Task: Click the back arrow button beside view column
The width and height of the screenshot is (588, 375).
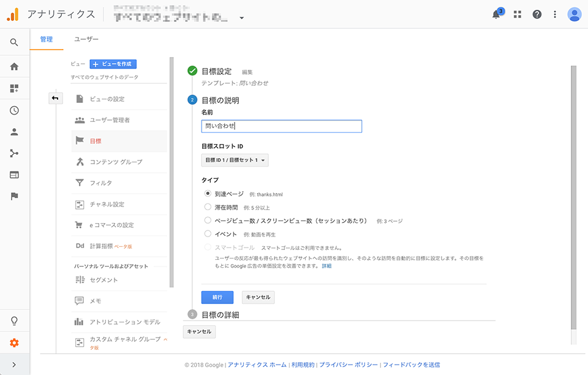Action: [55, 98]
